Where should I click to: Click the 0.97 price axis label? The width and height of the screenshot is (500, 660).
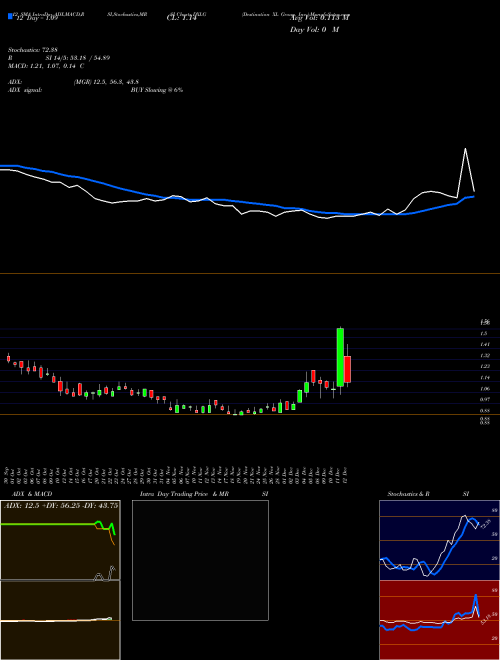pos(484,399)
